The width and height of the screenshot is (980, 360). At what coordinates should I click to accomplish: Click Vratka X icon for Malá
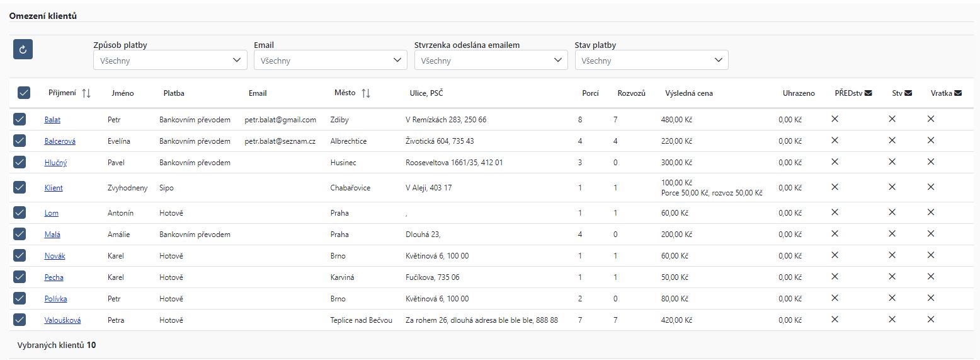click(x=931, y=234)
